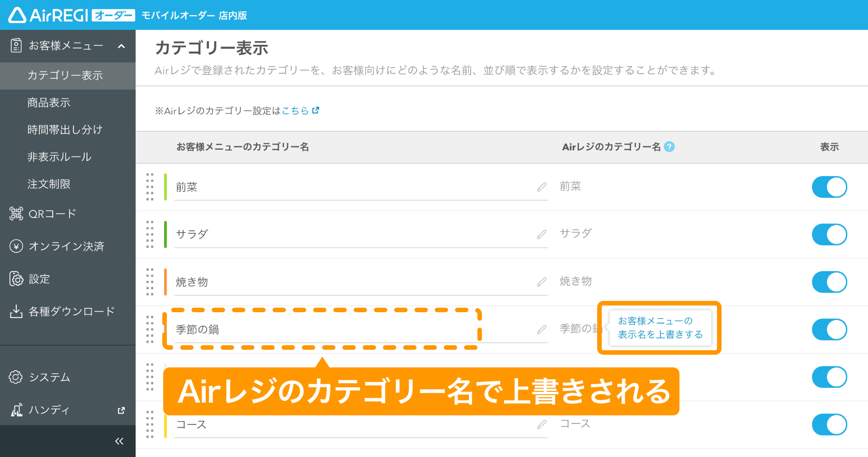This screenshot has width=868, height=457.
Task: Click the dark green color bar of サラダ
Action: pos(165,234)
